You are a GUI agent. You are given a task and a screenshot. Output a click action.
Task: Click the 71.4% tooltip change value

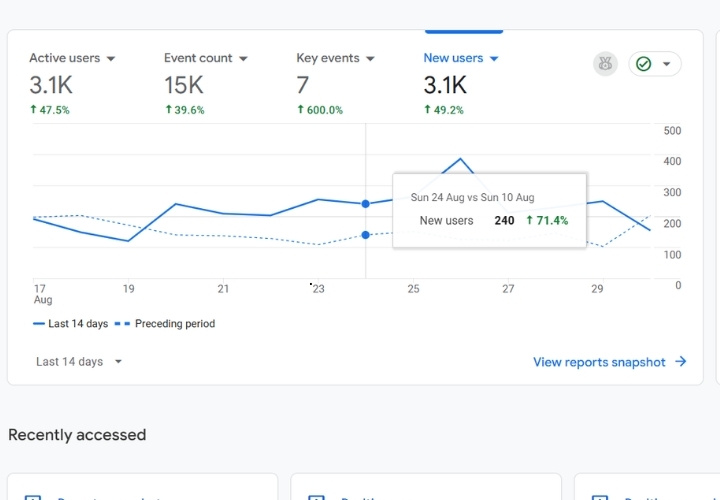[x=547, y=221]
